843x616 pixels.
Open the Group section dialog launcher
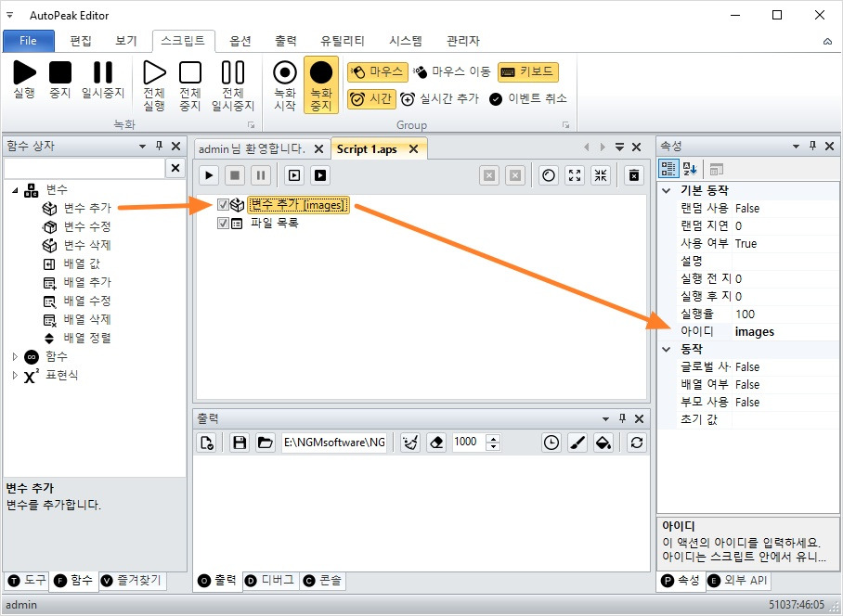[x=565, y=124]
